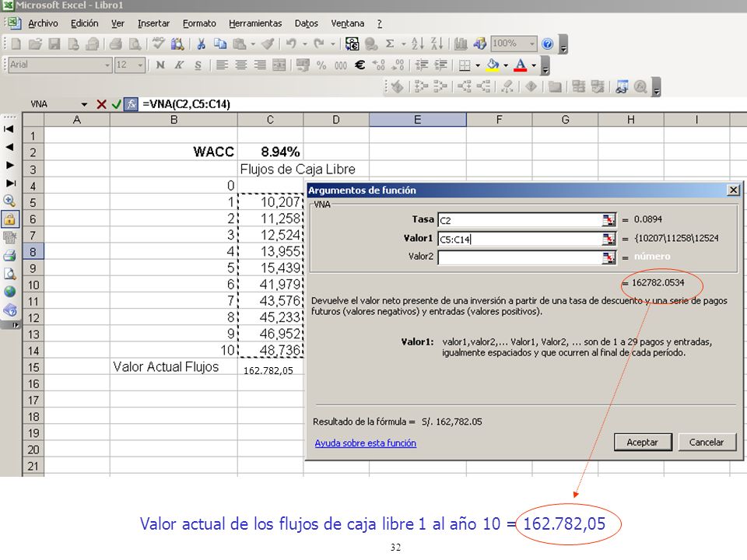Click the AutoSum sigma icon
Image resolution: width=747 pixels, height=560 pixels.
[390, 44]
